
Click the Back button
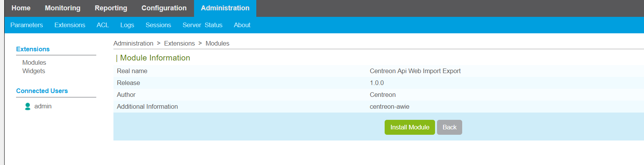click(450, 127)
